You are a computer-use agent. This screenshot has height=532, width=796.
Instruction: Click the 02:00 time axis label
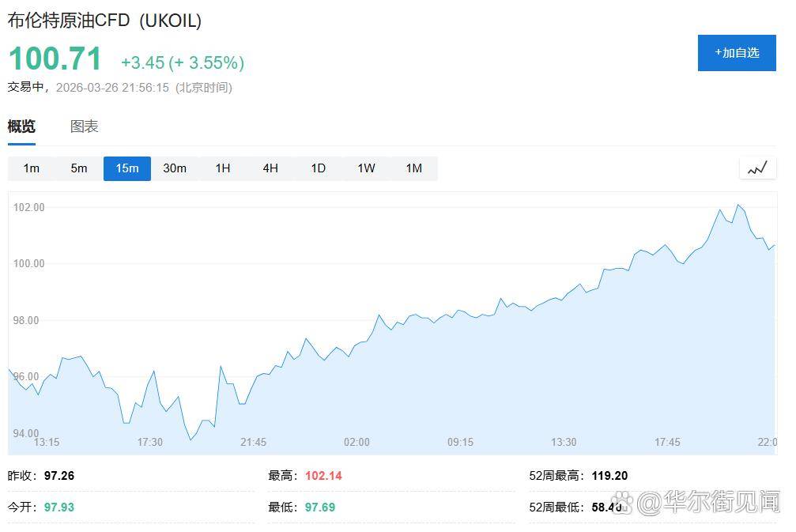[357, 442]
